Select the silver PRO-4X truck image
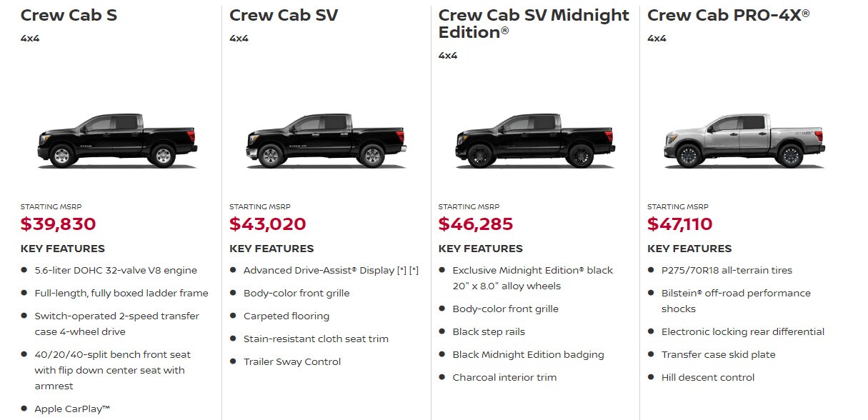 (x=744, y=140)
